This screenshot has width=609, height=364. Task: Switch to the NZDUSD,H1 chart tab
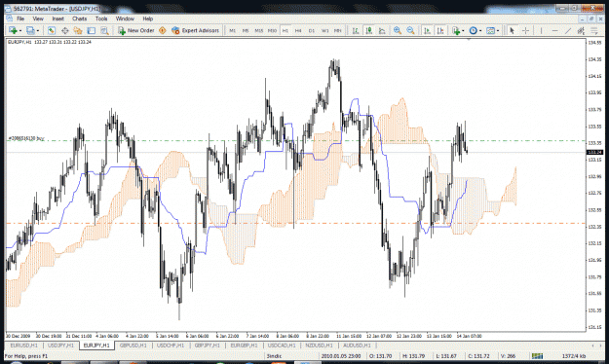[x=320, y=346]
